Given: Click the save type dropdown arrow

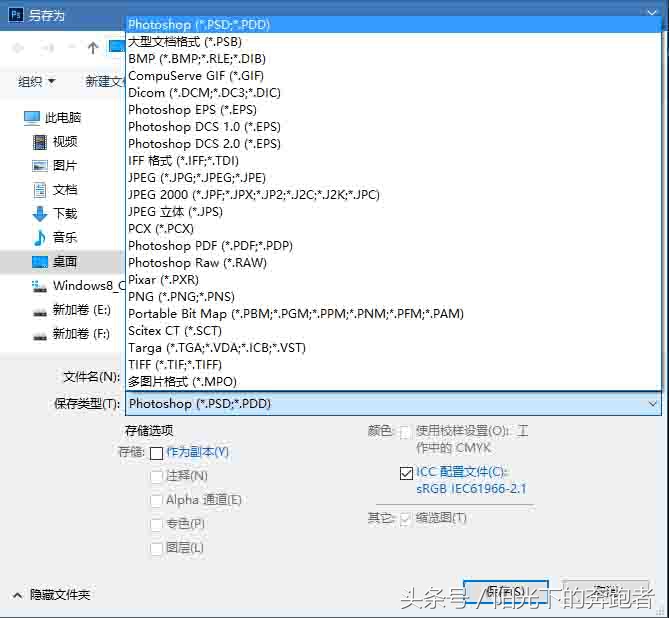Looking at the screenshot, I should [652, 404].
